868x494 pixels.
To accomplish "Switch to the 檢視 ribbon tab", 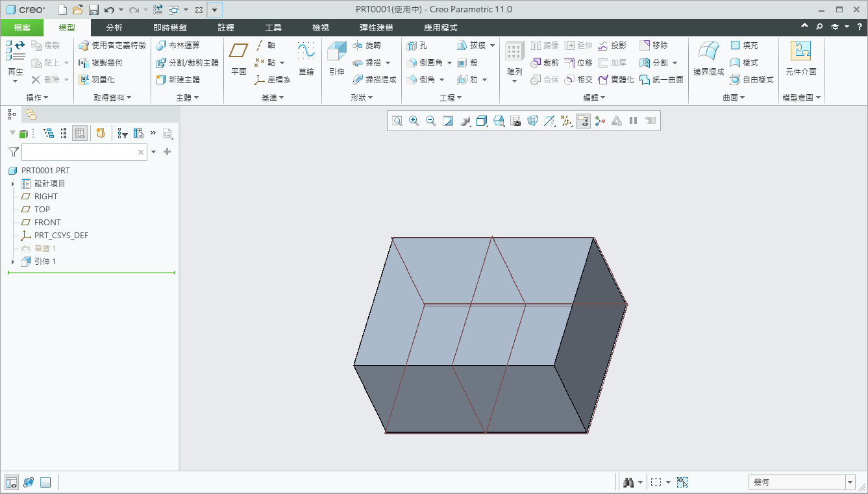I will (321, 28).
